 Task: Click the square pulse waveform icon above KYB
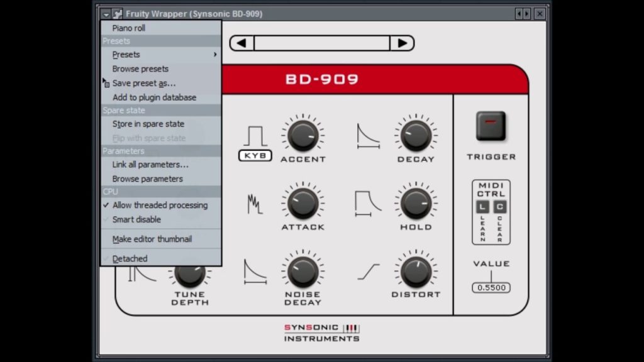(x=255, y=136)
